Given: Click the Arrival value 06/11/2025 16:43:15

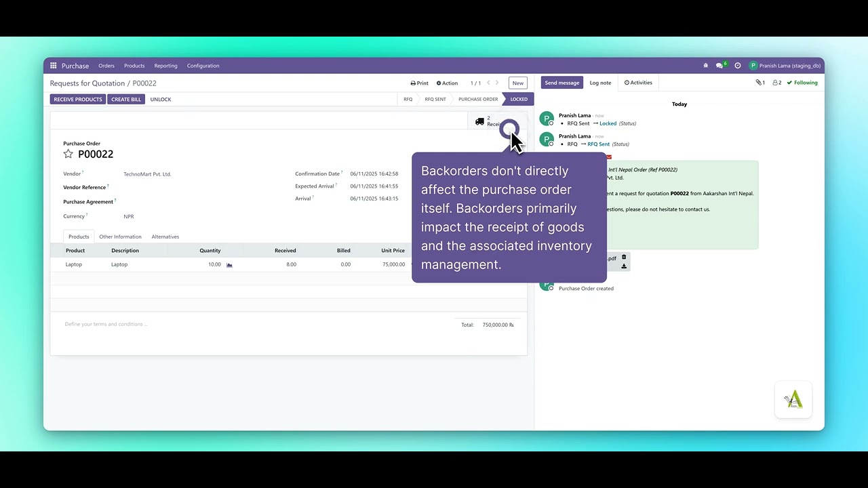Looking at the screenshot, I should [x=374, y=199].
